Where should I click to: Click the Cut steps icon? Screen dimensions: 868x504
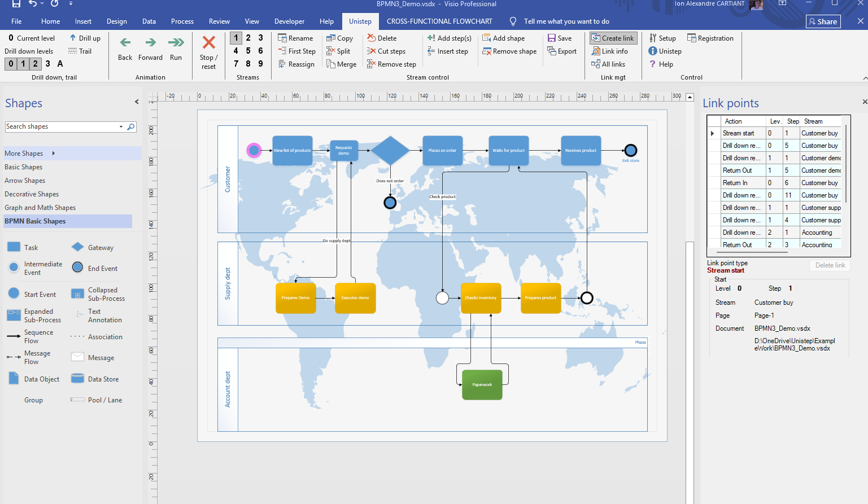pos(371,51)
